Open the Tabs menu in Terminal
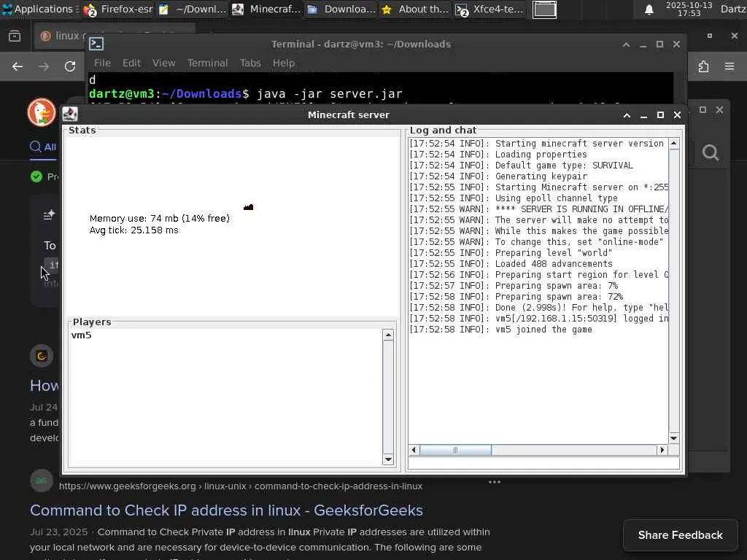This screenshot has width=747, height=560. pos(250,63)
